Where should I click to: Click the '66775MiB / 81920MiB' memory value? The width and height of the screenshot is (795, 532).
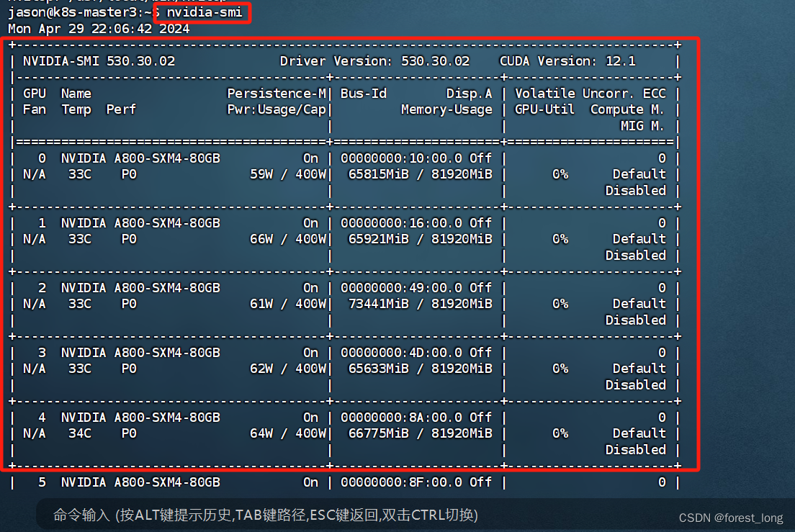coord(421,433)
